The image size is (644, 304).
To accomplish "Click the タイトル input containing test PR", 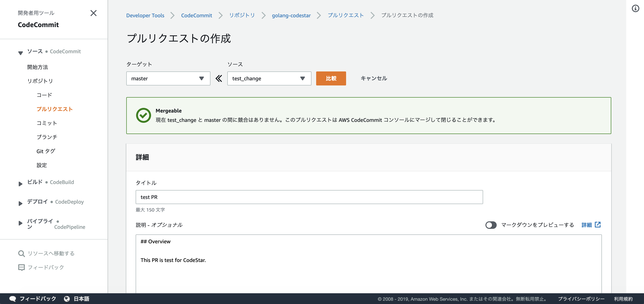I will pyautogui.click(x=309, y=197).
